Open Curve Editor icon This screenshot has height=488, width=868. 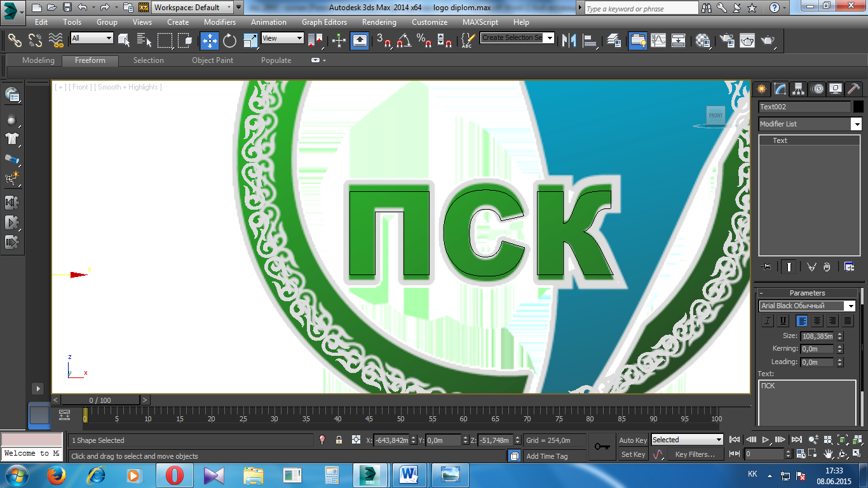(x=658, y=41)
